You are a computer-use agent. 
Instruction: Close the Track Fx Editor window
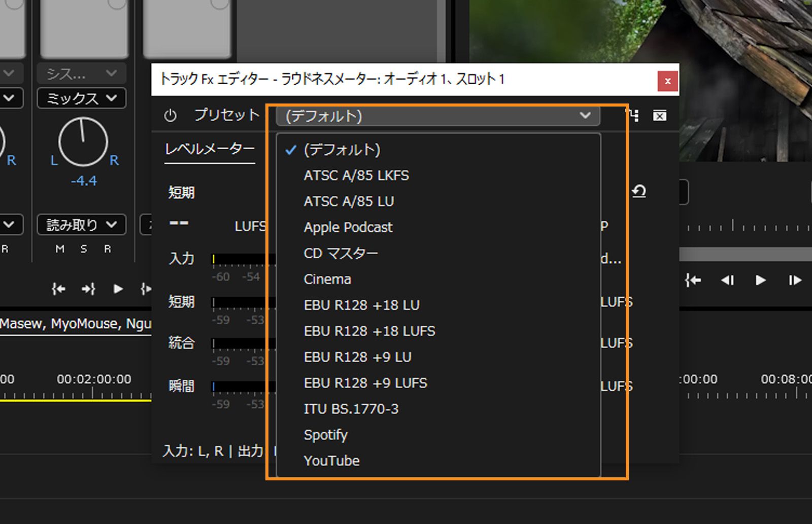pos(667,81)
